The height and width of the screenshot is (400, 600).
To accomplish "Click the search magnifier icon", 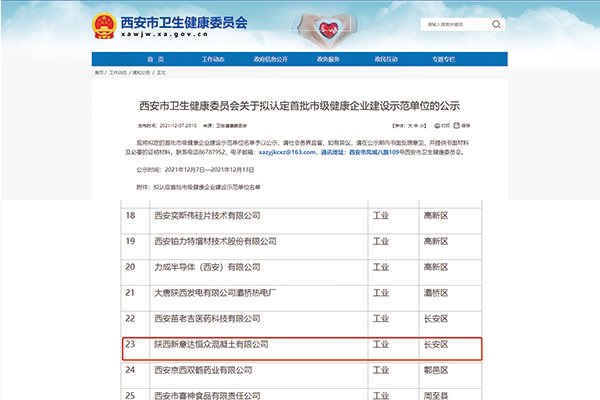I will pos(496,24).
